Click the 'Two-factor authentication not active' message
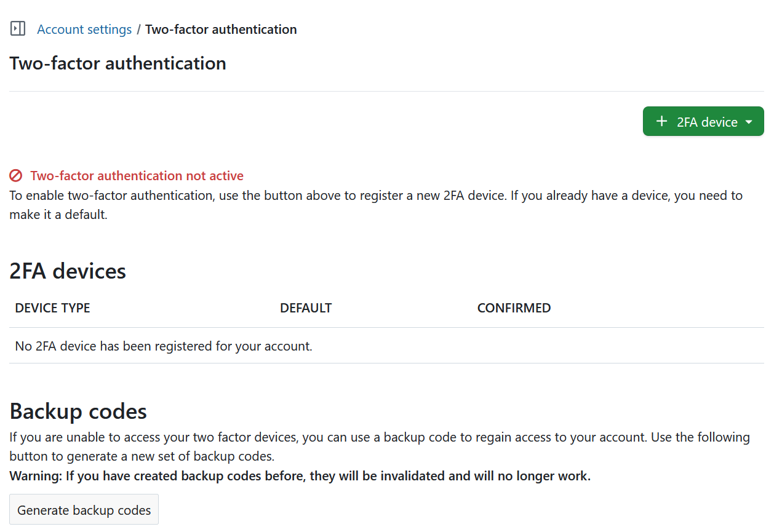The image size is (774, 532). point(137,176)
